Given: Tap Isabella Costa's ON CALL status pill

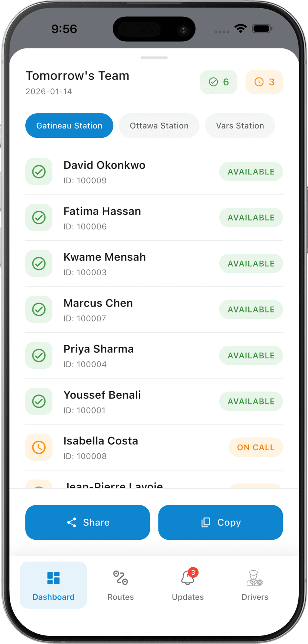Looking at the screenshot, I should point(256,447).
